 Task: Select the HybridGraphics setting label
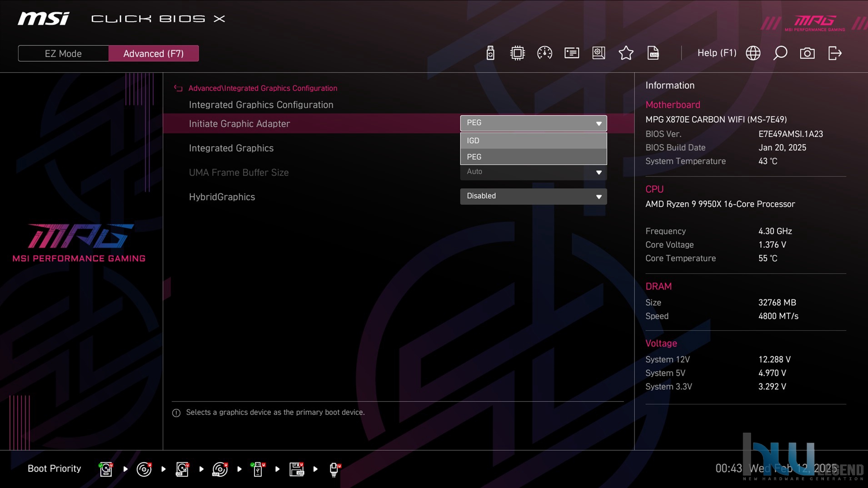222,197
